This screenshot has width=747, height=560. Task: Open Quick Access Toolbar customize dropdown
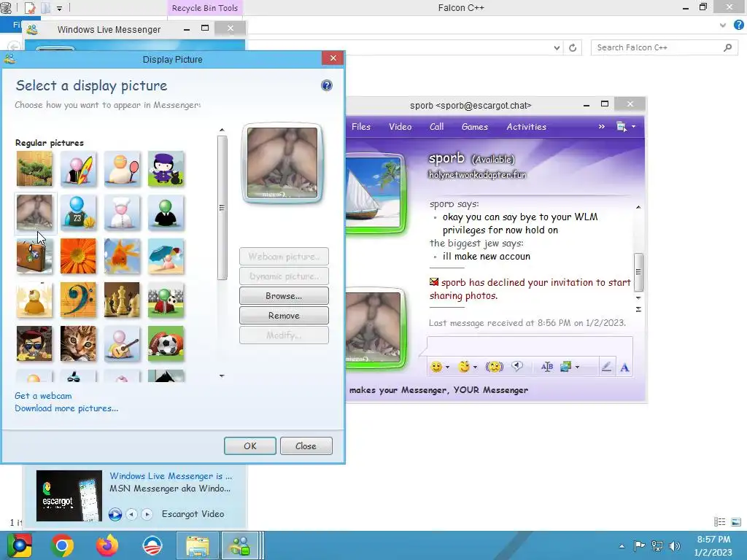click(60, 8)
